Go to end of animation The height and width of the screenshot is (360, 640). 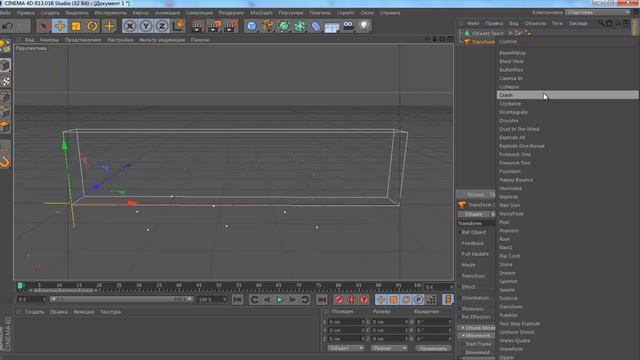click(322, 300)
